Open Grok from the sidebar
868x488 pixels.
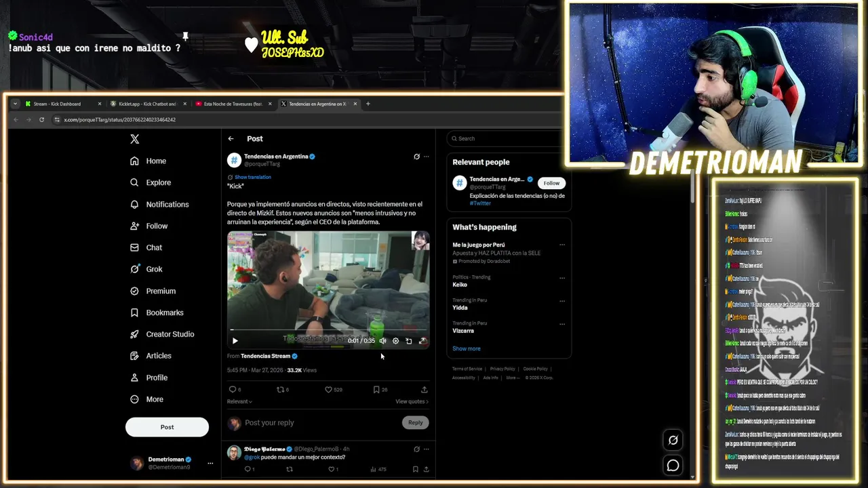pos(146,269)
